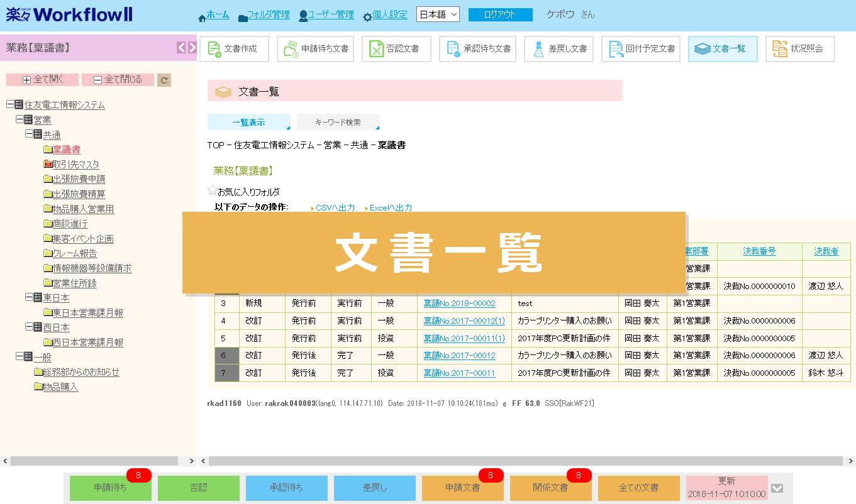Viewport: 856px width, 504px height.
Task: Click the bottom 関係文書 button
Action: click(x=551, y=488)
